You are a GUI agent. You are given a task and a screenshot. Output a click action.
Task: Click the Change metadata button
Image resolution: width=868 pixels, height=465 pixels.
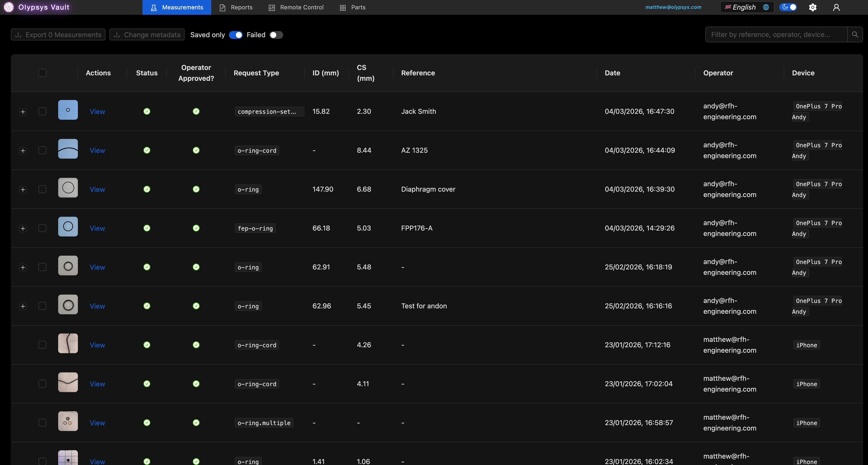pos(146,34)
